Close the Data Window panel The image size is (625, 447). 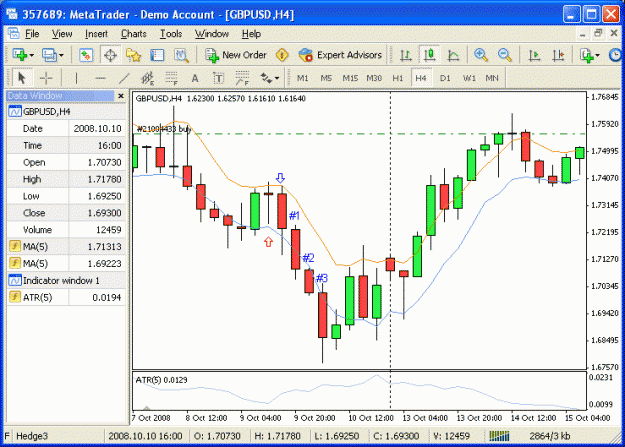(121, 96)
